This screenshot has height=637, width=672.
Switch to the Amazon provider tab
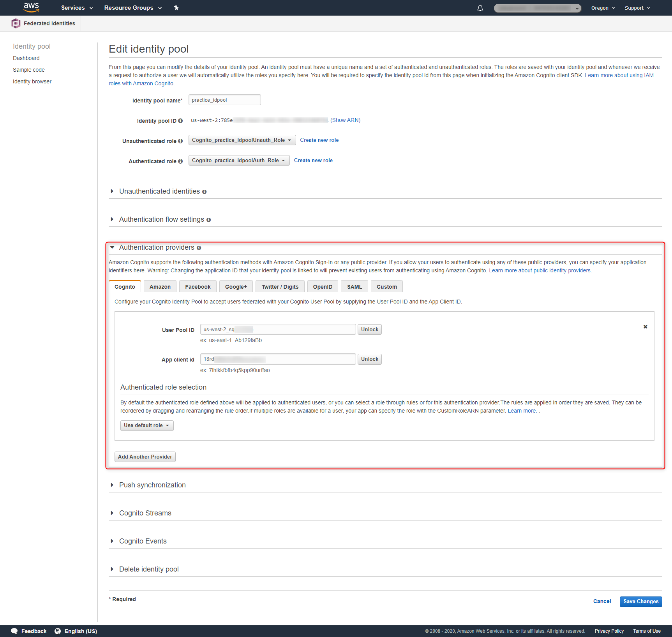tap(160, 287)
